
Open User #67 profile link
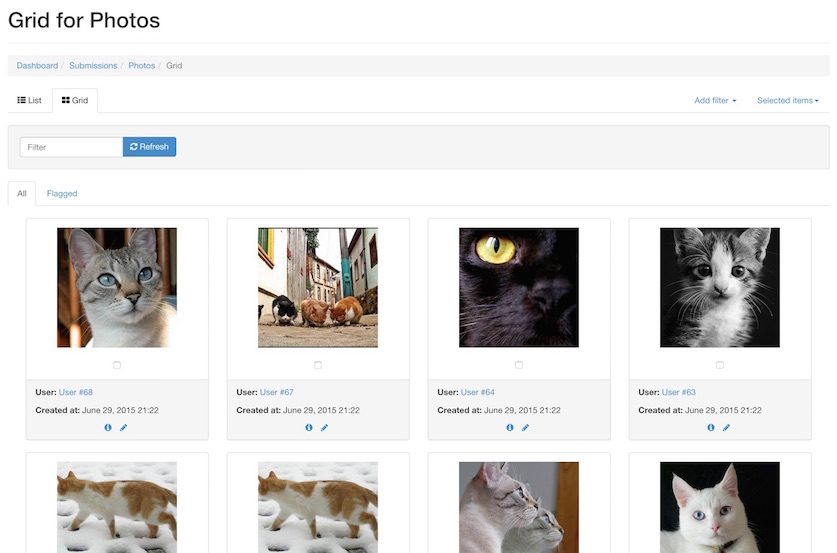tap(277, 392)
